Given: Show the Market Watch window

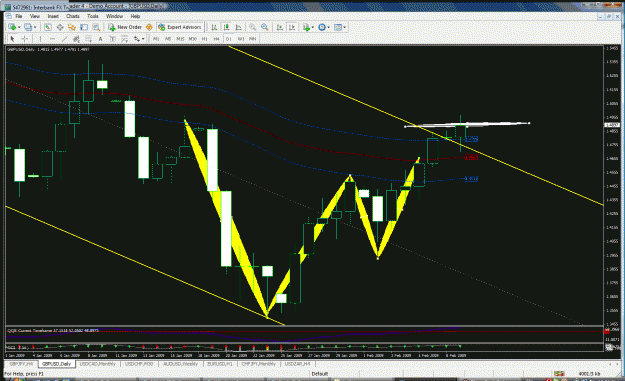Looking at the screenshot, I should pyautogui.click(x=48, y=27).
